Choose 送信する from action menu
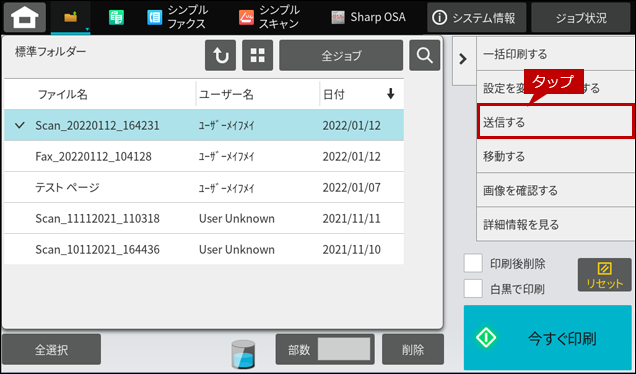Image resolution: width=636 pixels, height=374 pixels. 555,122
